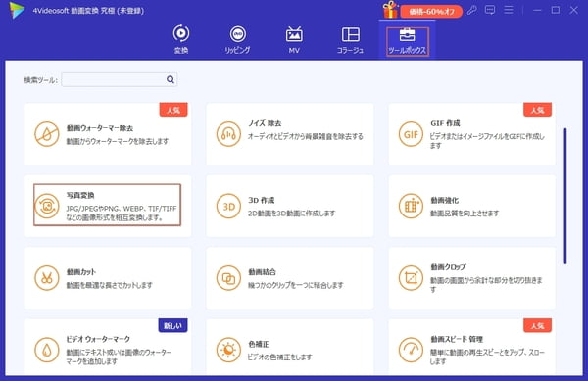Click the 2D動画を3D動画に作成します description
Viewport: 588px width, 381px height.
pos(291,214)
